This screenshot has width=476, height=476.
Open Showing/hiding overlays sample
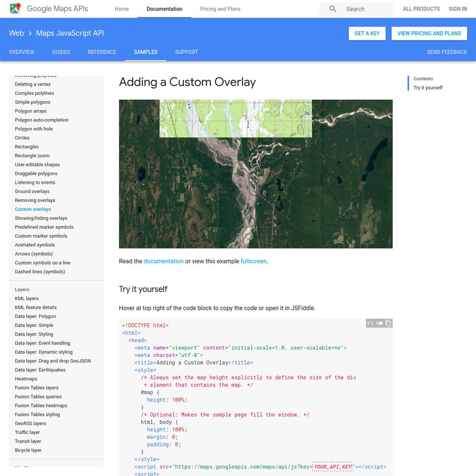coord(41,218)
